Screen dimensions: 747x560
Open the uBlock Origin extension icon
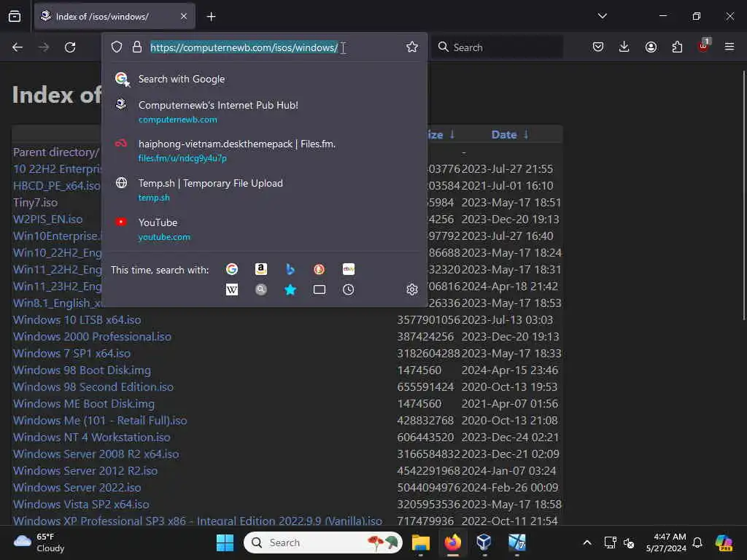[x=703, y=46]
